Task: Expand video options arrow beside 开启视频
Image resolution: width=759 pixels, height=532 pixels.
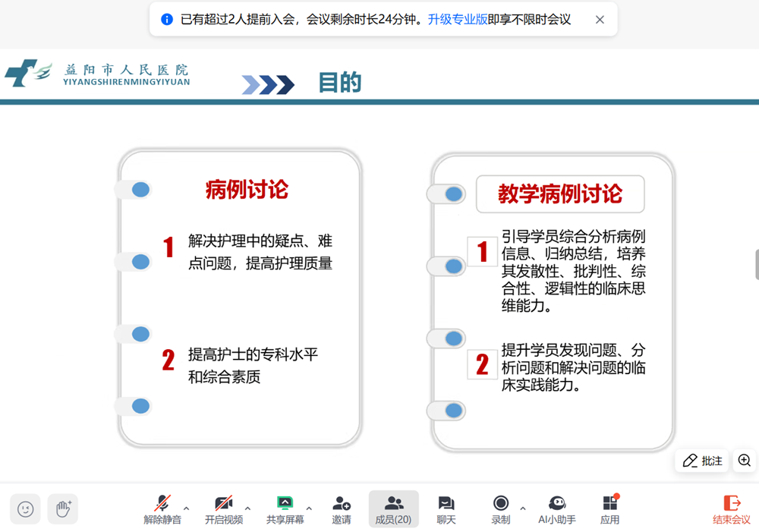Action: click(247, 508)
